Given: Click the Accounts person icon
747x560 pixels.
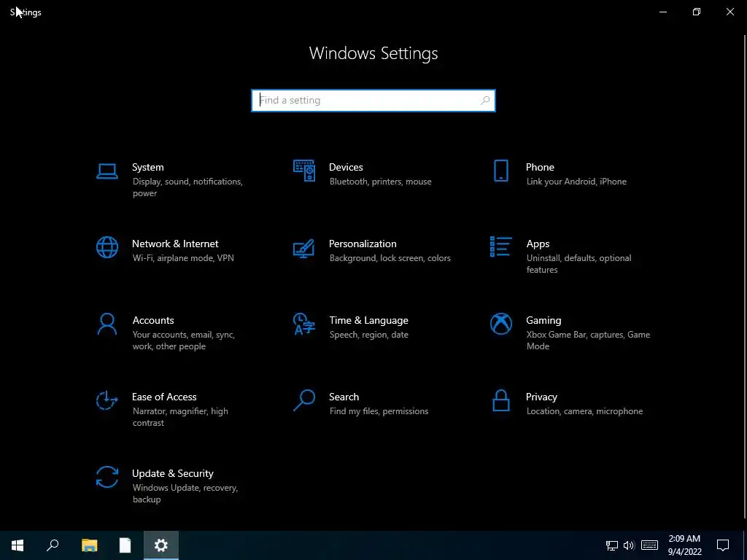Looking at the screenshot, I should point(107,324).
